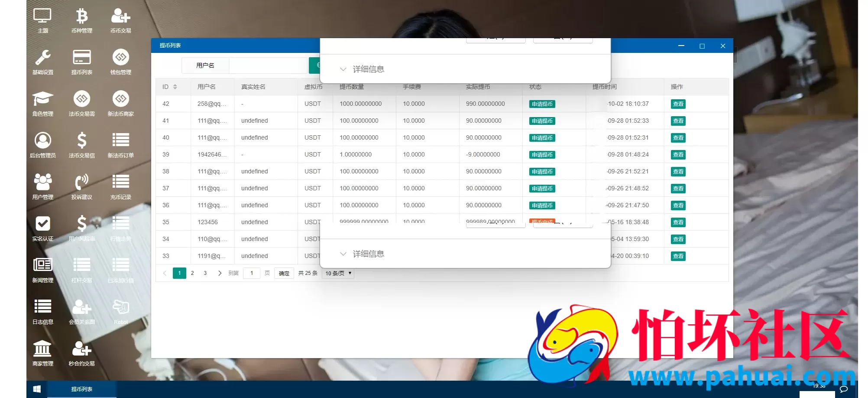Open the 已添加行情 list icon

(x=120, y=271)
